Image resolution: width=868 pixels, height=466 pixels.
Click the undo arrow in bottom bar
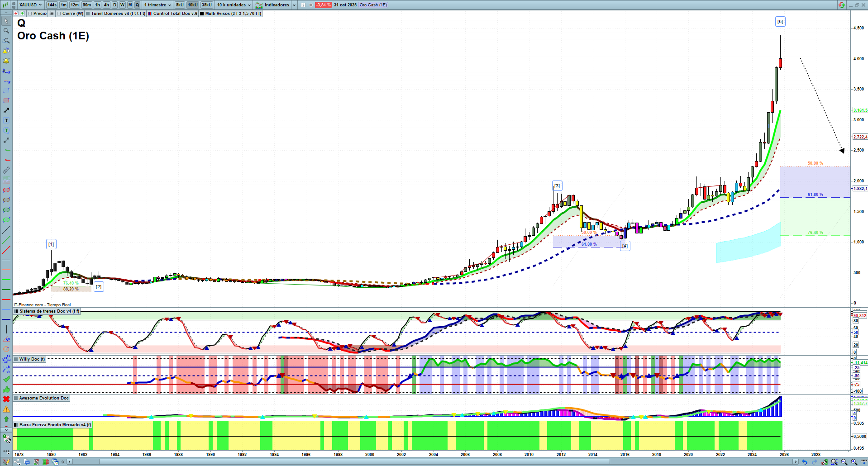[804, 462]
